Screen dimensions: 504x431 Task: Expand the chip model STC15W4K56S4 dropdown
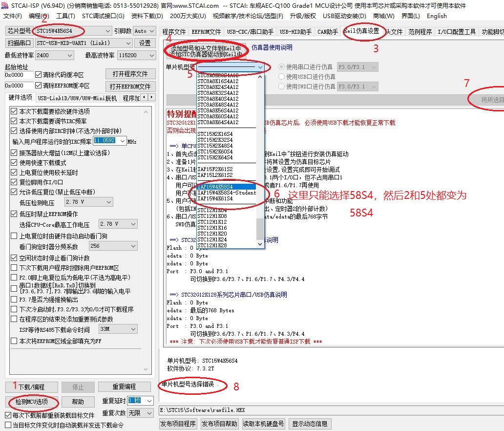coord(107,31)
